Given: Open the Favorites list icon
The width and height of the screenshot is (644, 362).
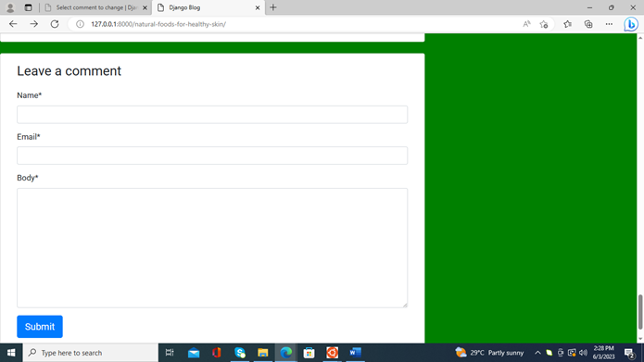Looking at the screenshot, I should coord(568,24).
